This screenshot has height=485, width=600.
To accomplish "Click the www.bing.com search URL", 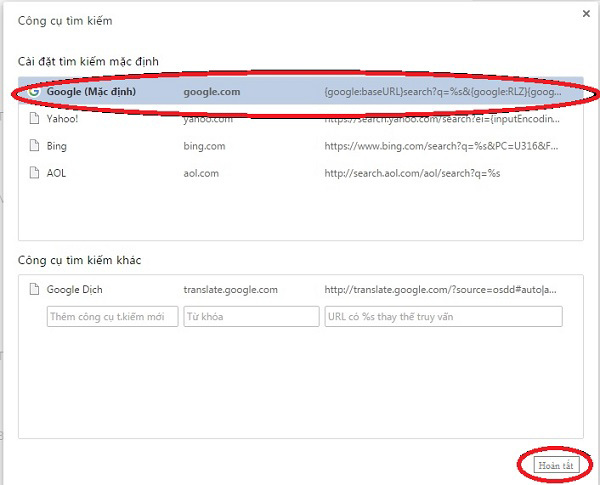I will click(440, 145).
